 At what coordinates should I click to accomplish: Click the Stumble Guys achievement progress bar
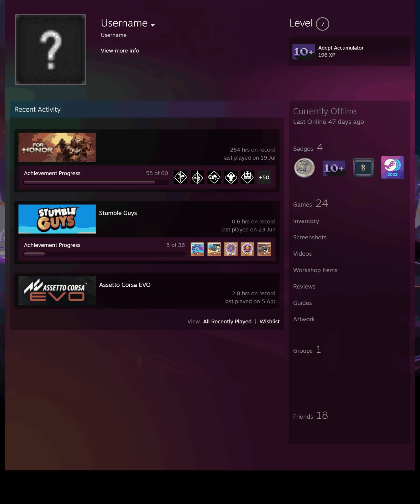(x=104, y=254)
